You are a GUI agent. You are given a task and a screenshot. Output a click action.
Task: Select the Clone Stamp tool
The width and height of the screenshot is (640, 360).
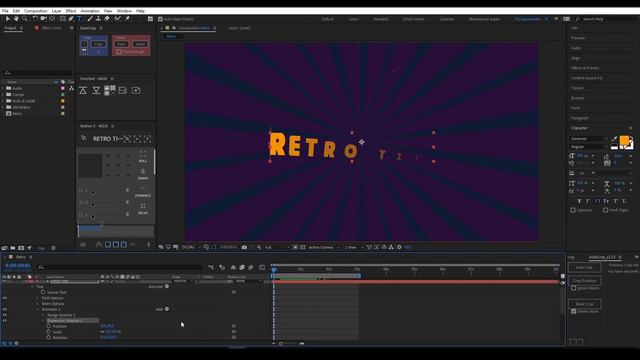pyautogui.click(x=98, y=19)
